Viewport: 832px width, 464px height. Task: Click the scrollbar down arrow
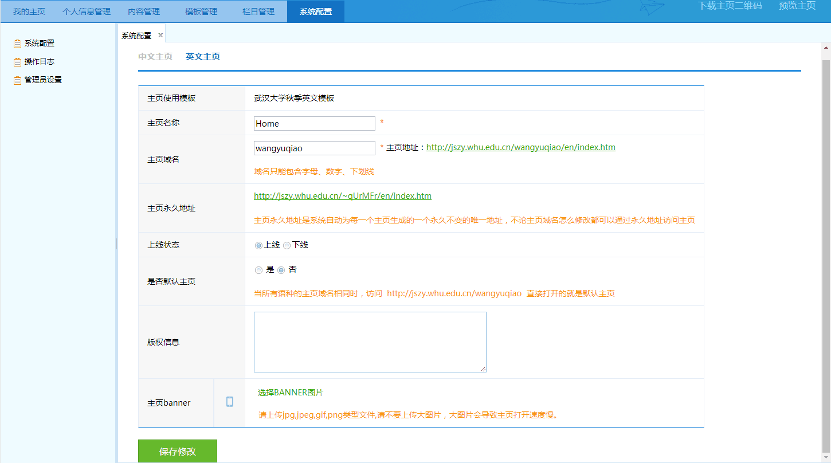[826, 457]
